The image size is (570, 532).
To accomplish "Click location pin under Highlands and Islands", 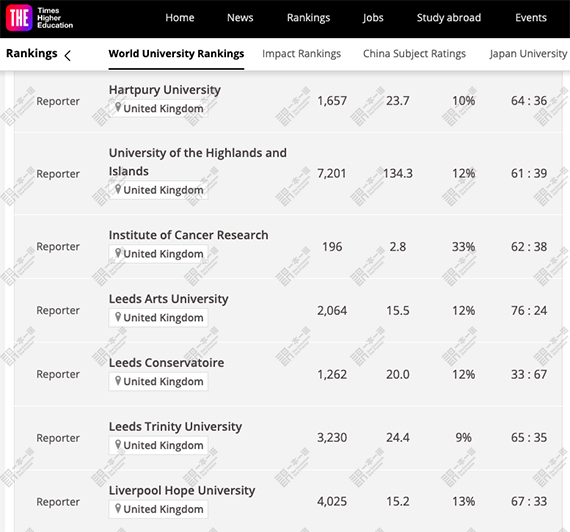I will 118,189.
